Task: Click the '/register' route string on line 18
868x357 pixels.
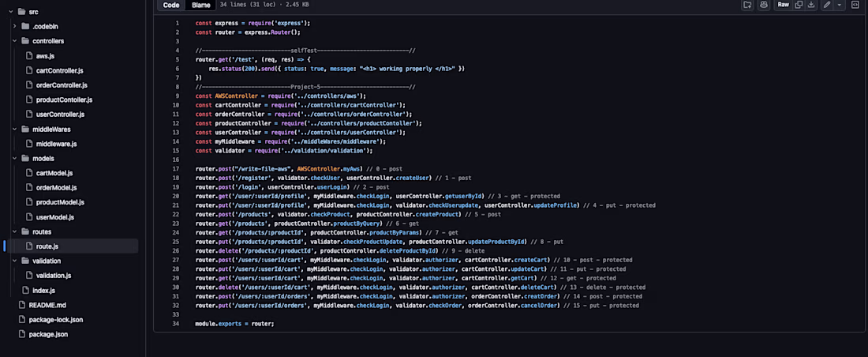Action: click(249, 178)
